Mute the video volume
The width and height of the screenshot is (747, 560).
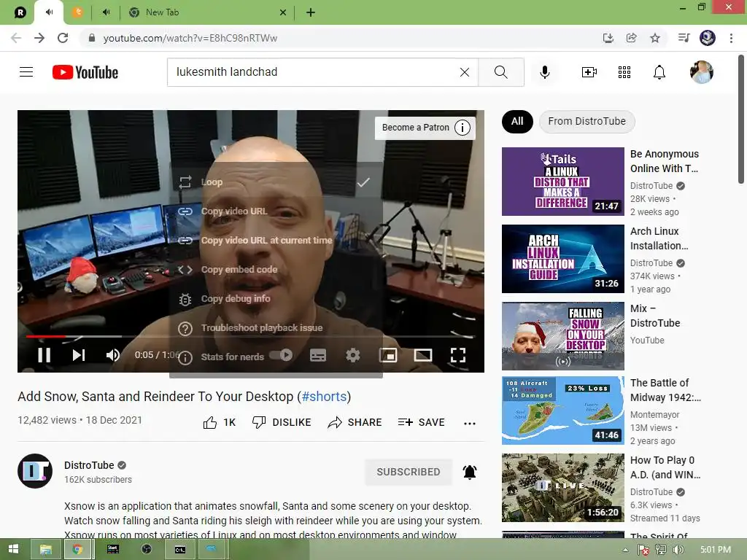pyautogui.click(x=113, y=355)
